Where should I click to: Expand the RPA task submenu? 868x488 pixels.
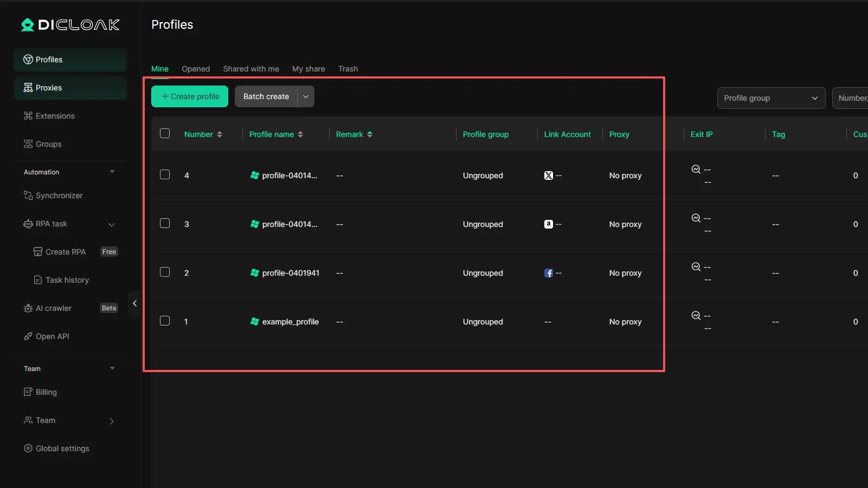(x=112, y=224)
